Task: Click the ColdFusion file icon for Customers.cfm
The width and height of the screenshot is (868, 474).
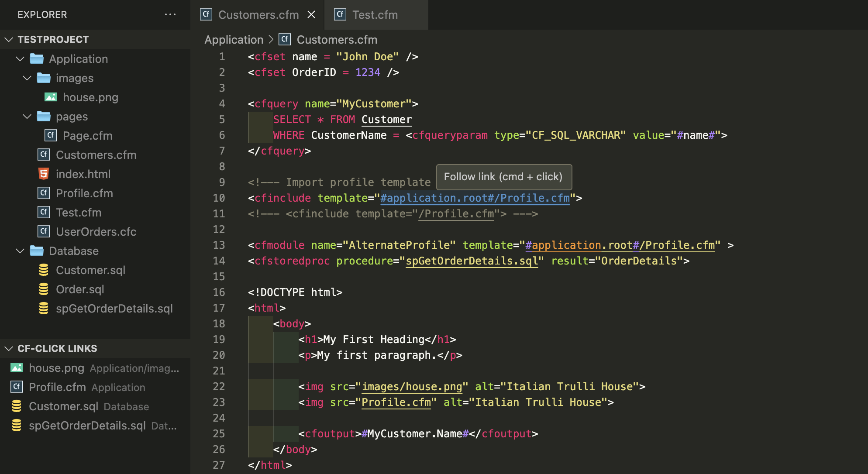Action: (x=45, y=155)
